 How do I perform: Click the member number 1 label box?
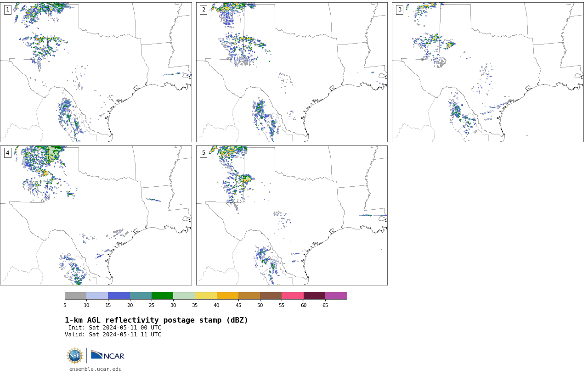pos(7,10)
